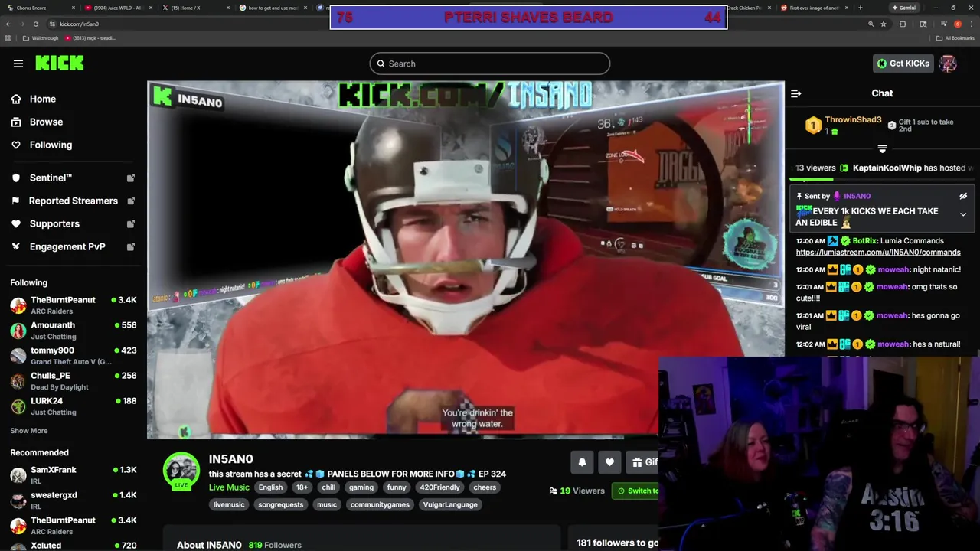
Task: Reload the page in browser toolbar
Action: point(35,24)
